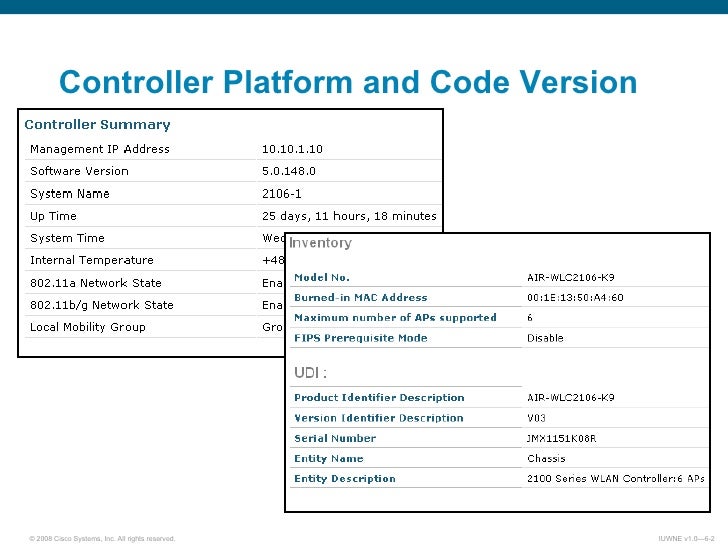The image size is (728, 546).
Task: Select Model No. value AIR-WLC2106-K9
Action: point(571,277)
